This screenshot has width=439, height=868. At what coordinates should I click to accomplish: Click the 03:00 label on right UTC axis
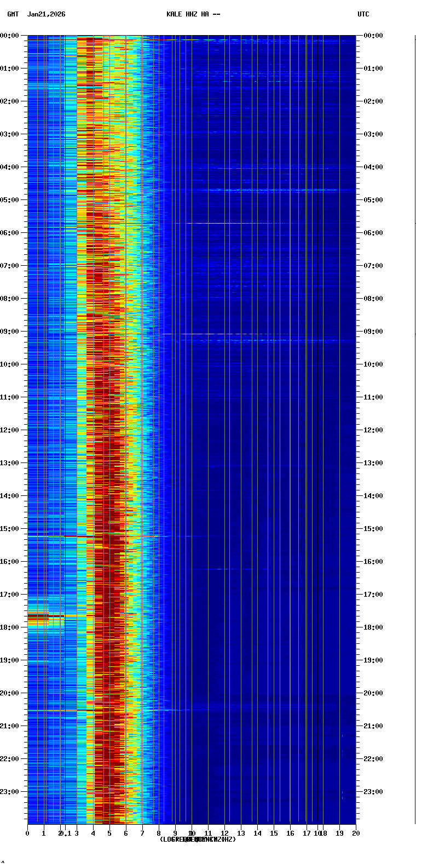373,134
